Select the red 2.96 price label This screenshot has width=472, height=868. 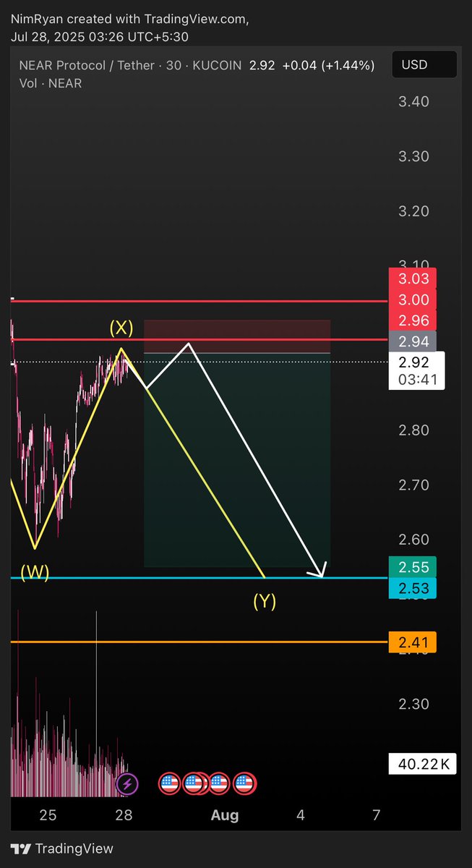coord(412,320)
